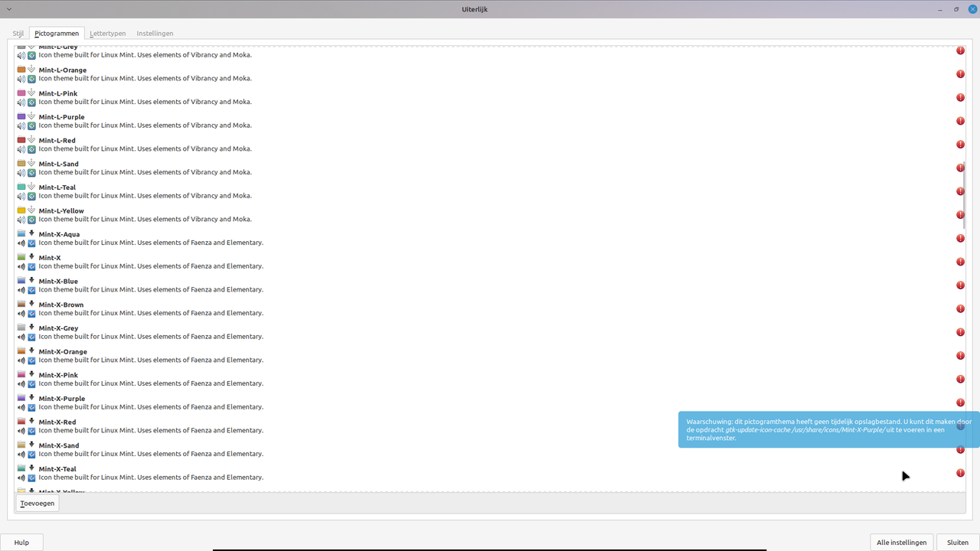Image resolution: width=980 pixels, height=551 pixels.
Task: Click the red warning icon for Mint-X-Purple
Action: [x=960, y=403]
